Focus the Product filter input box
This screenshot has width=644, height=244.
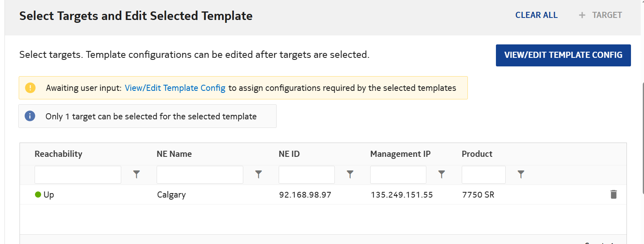[x=483, y=175]
